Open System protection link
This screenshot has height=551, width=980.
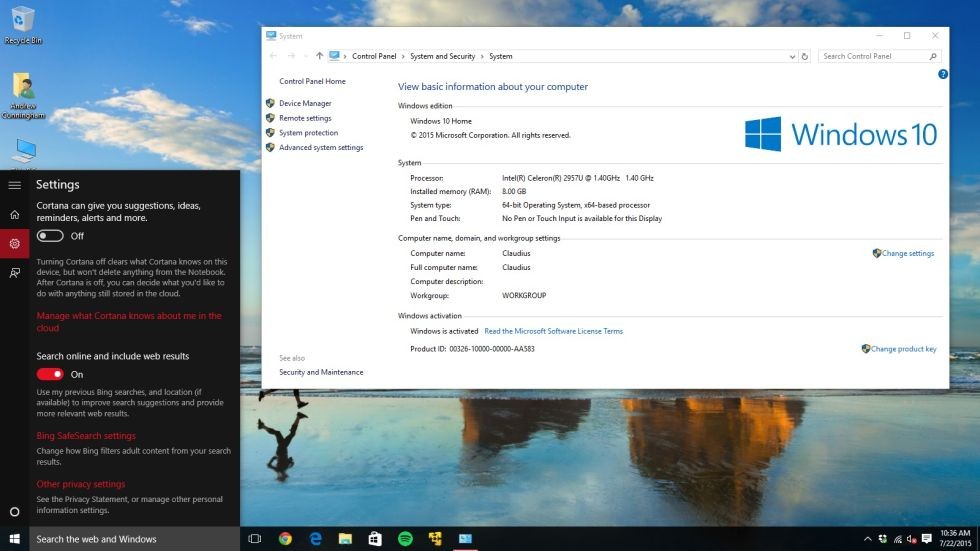click(308, 132)
